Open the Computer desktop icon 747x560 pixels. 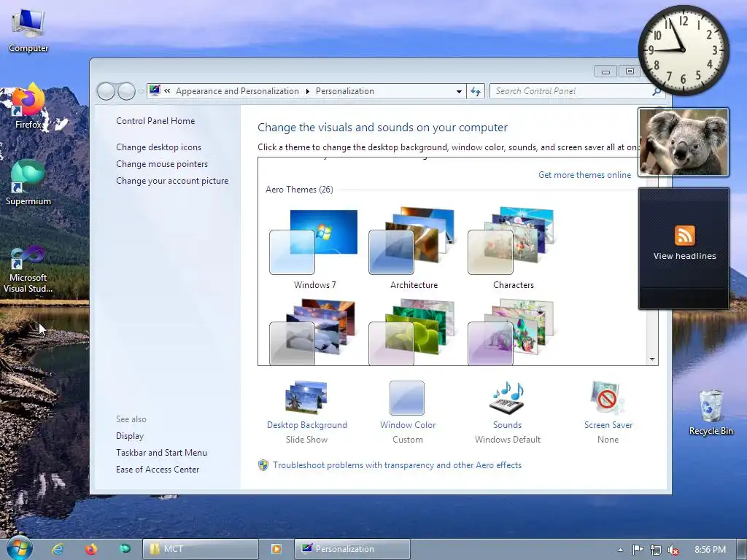(x=28, y=31)
